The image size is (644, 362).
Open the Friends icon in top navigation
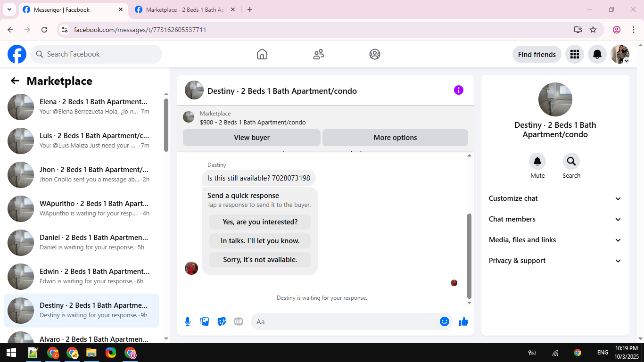pyautogui.click(x=319, y=54)
